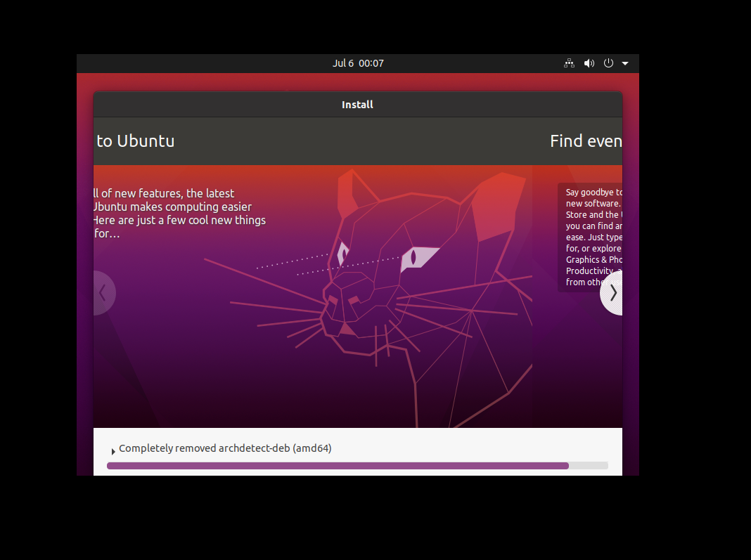Click the 'Say goodbye to' text panel
Screen dimensions: 751x560
coord(590,237)
